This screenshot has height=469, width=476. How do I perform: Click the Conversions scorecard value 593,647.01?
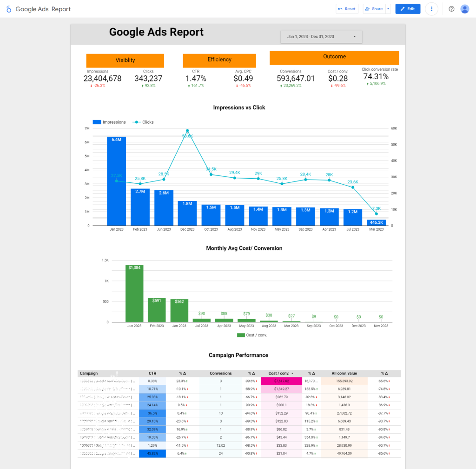(295, 79)
